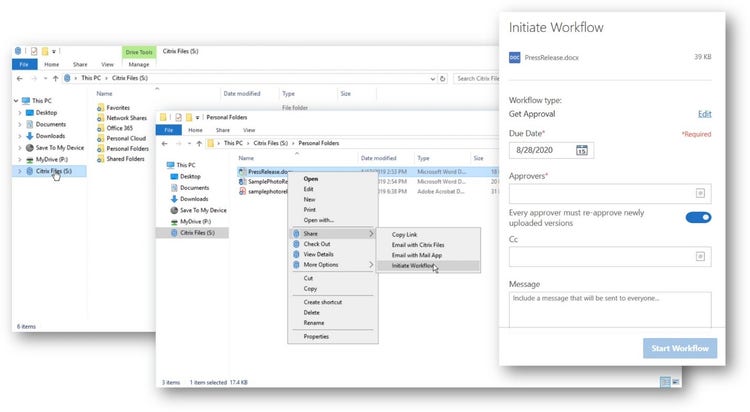Open address book icon in Cc field
Screen dimensions: 750x412
click(700, 256)
